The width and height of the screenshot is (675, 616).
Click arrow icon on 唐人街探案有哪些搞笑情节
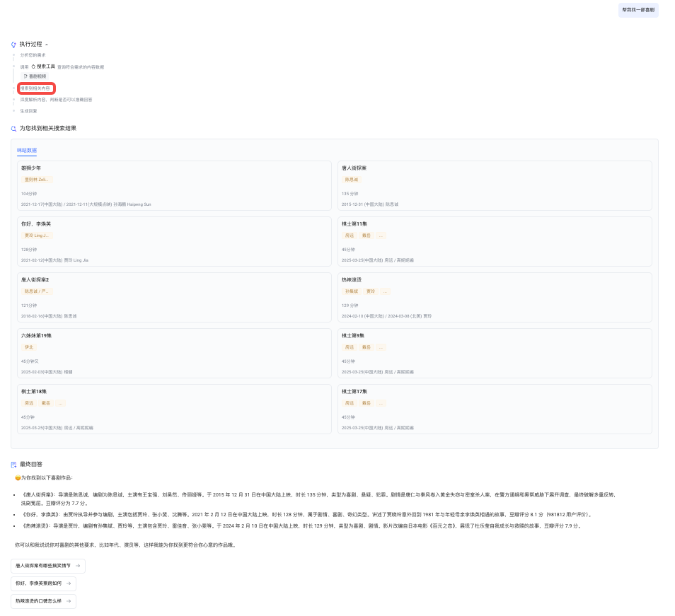pos(78,566)
